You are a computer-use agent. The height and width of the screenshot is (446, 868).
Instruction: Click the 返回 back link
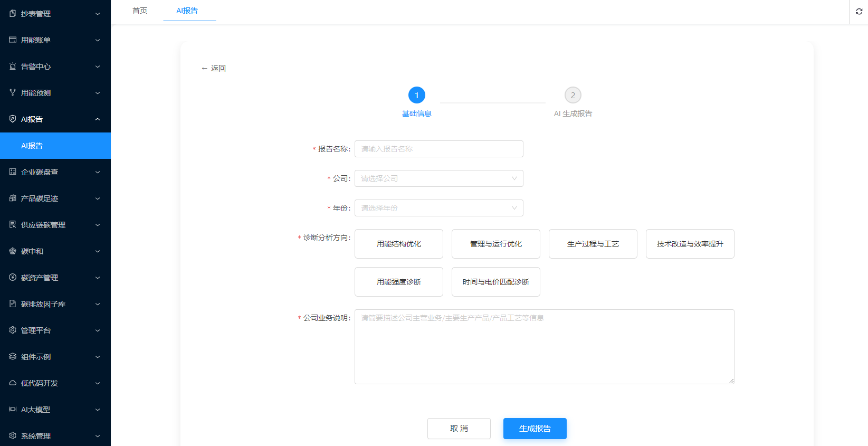[214, 68]
